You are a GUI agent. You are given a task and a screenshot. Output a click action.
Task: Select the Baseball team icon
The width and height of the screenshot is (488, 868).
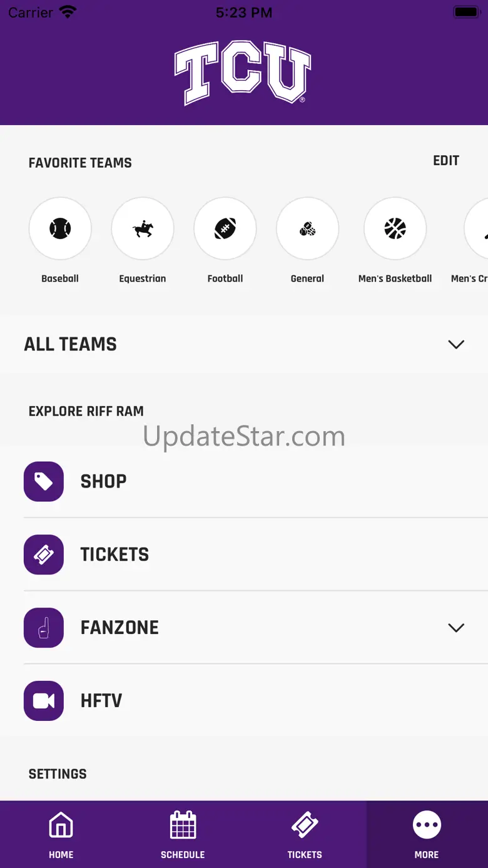point(60,229)
